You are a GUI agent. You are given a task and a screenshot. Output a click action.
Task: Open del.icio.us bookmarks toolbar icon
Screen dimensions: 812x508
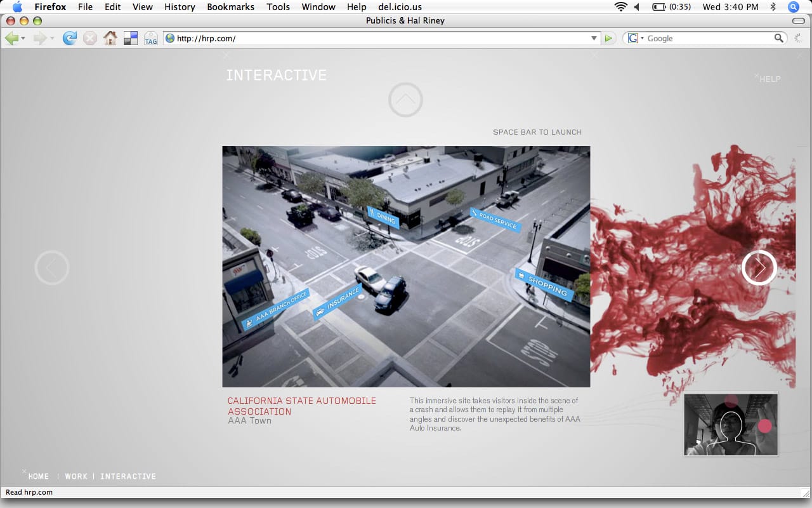(131, 39)
